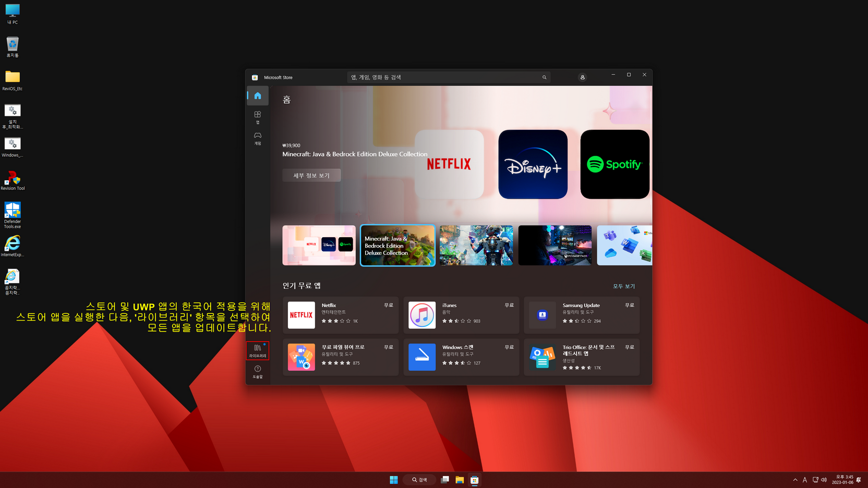Viewport: 868px width, 488px height.
Task: Open Task View on the taskbar
Action: [x=444, y=480]
